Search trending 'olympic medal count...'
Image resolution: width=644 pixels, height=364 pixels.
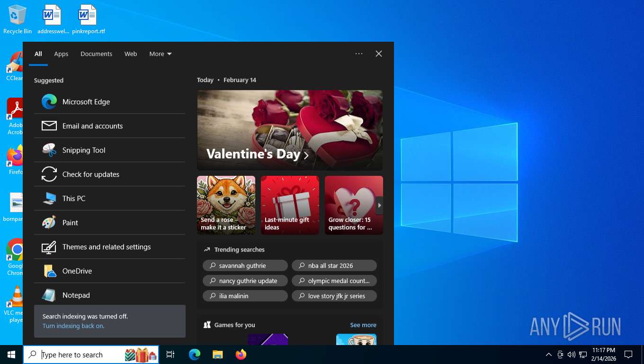click(x=334, y=281)
